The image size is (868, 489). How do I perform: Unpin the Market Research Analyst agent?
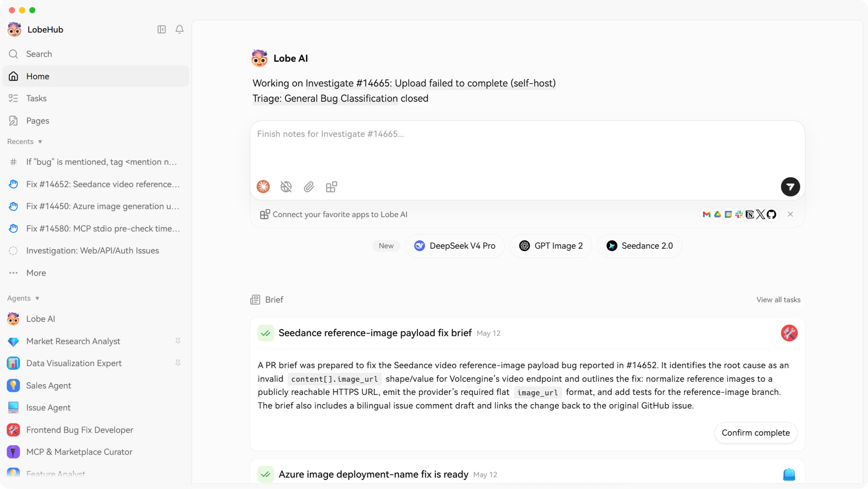tap(178, 341)
